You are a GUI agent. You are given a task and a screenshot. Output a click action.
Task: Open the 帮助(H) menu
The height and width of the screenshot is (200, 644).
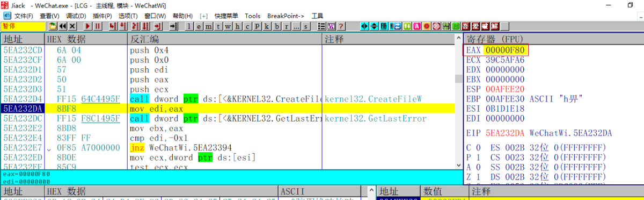point(183,16)
